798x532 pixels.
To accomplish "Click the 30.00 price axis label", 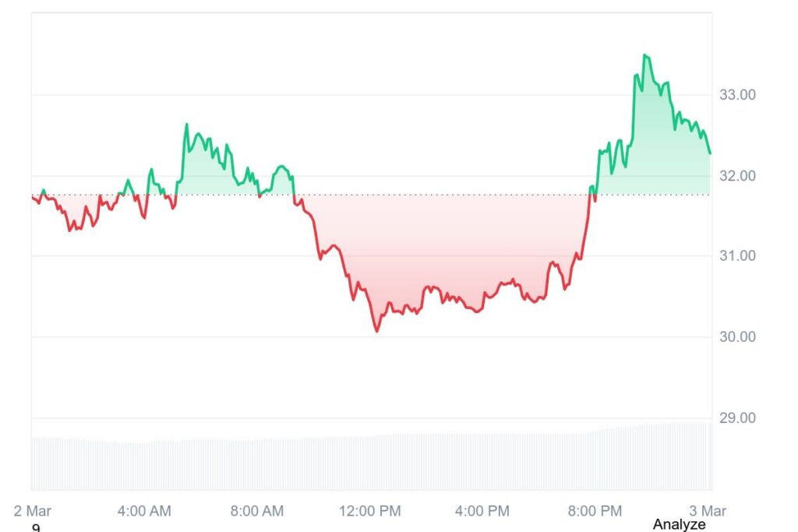I will 737,336.
